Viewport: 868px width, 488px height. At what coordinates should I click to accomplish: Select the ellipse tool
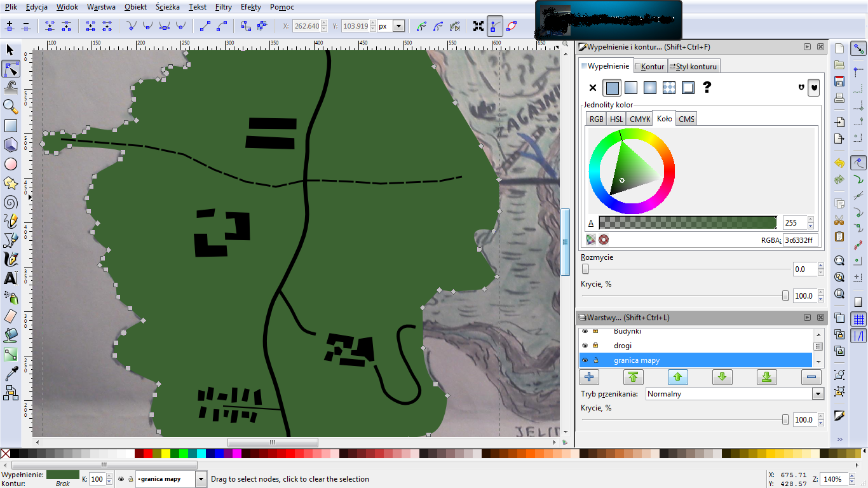[10, 164]
